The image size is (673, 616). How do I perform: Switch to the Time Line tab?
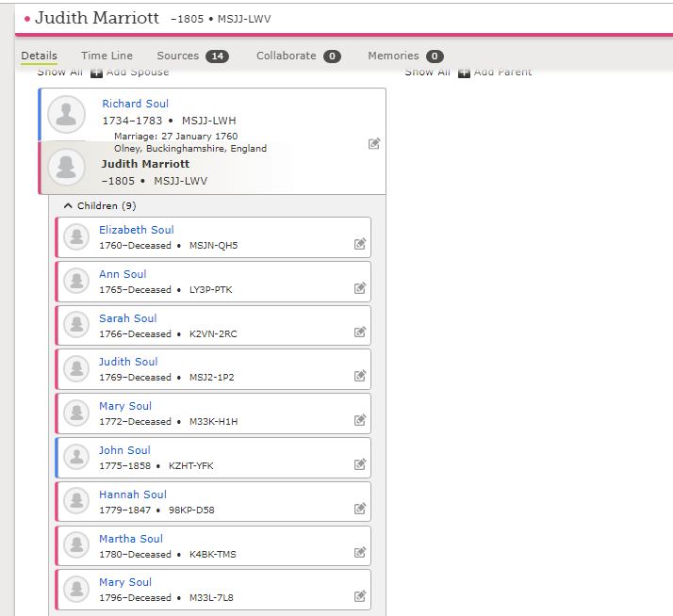pyautogui.click(x=107, y=56)
